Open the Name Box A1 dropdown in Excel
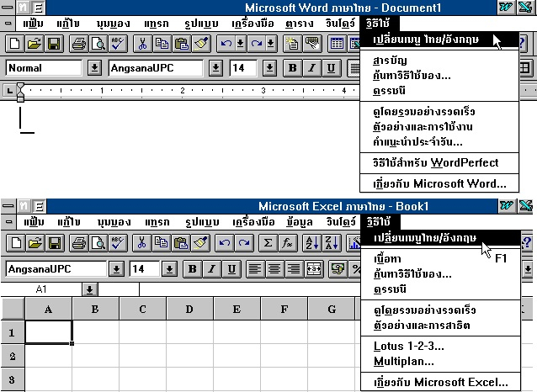537x392 pixels. pyautogui.click(x=90, y=289)
